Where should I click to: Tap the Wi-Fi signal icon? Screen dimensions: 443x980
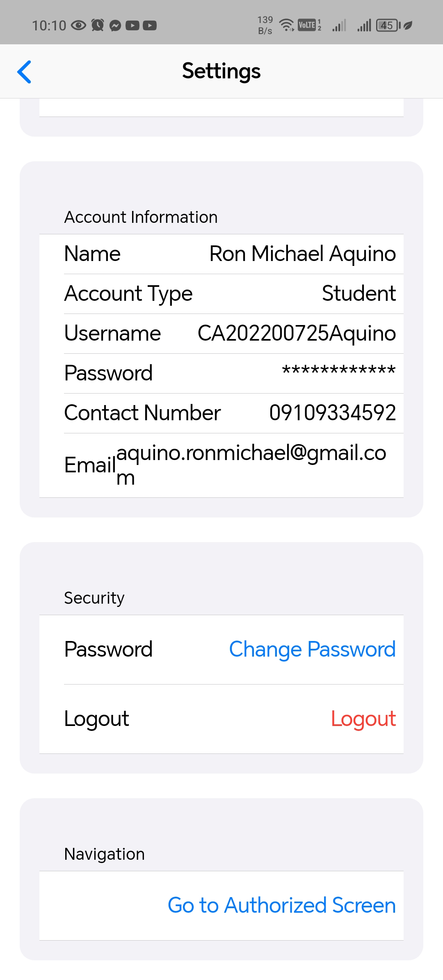coord(286,25)
